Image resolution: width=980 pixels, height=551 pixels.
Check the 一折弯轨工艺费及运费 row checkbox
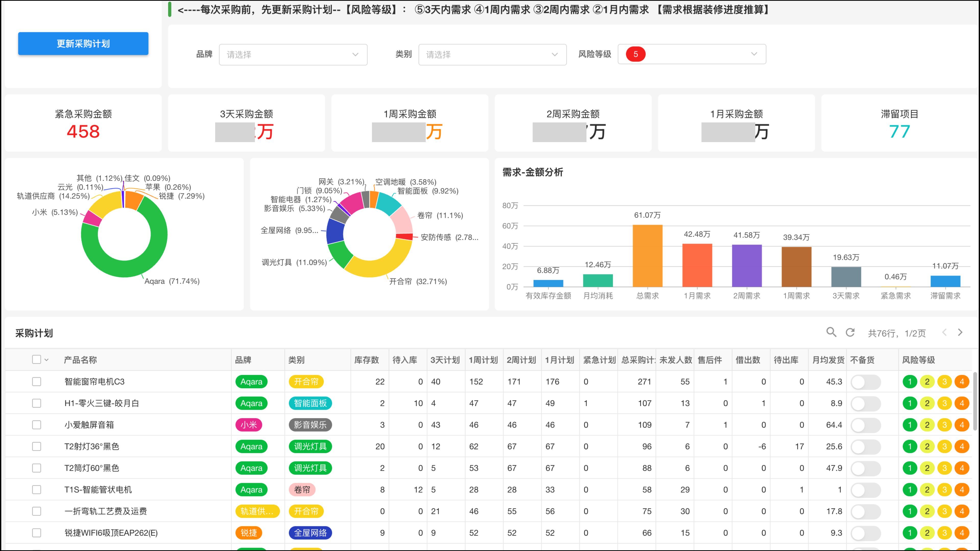36,511
